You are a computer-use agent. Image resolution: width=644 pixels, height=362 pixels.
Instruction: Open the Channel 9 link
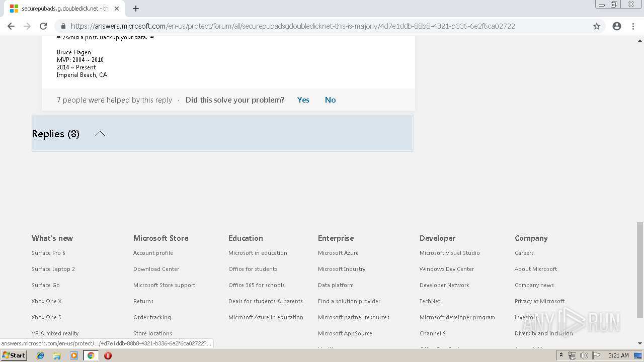pyautogui.click(x=433, y=333)
